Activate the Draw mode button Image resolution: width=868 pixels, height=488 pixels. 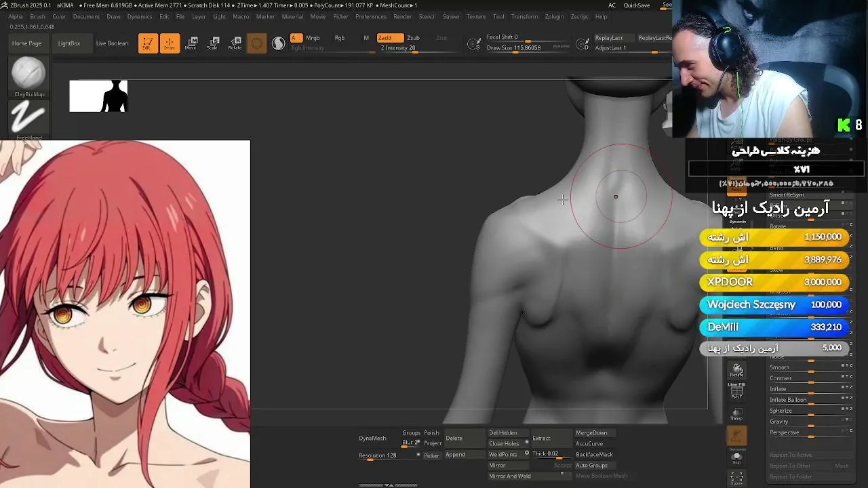(x=170, y=43)
